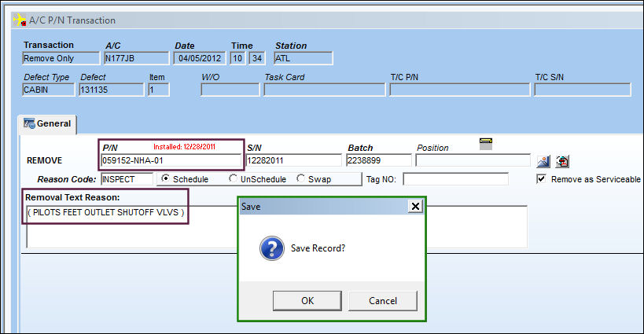Toggle Remove as Serviceable checkbox
The height and width of the screenshot is (334, 644).
(x=541, y=178)
